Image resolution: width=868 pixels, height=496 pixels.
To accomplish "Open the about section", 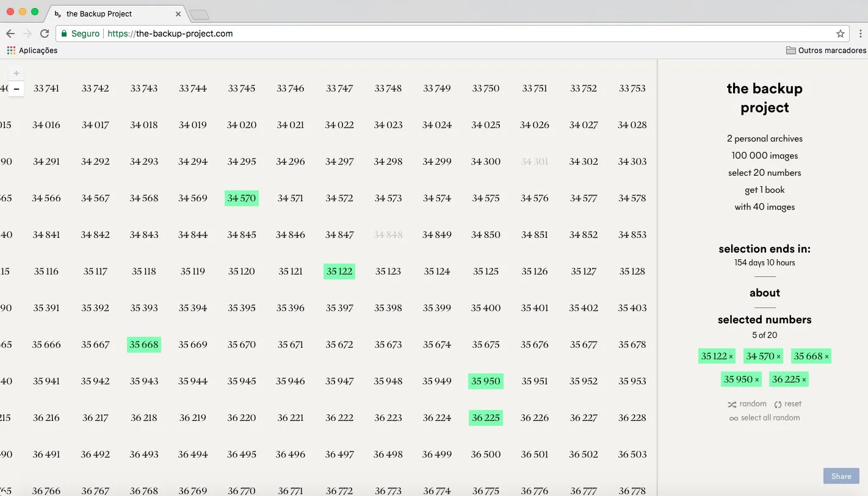I will click(765, 293).
